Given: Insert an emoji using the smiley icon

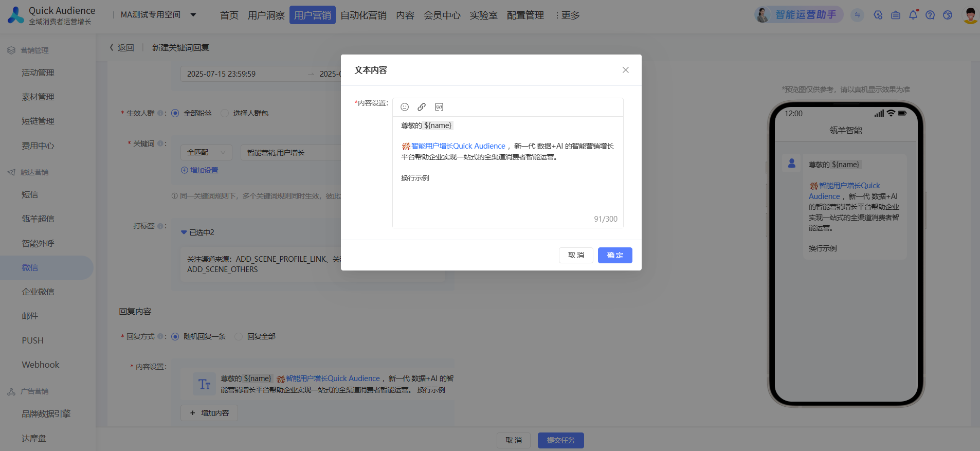Looking at the screenshot, I should [405, 107].
